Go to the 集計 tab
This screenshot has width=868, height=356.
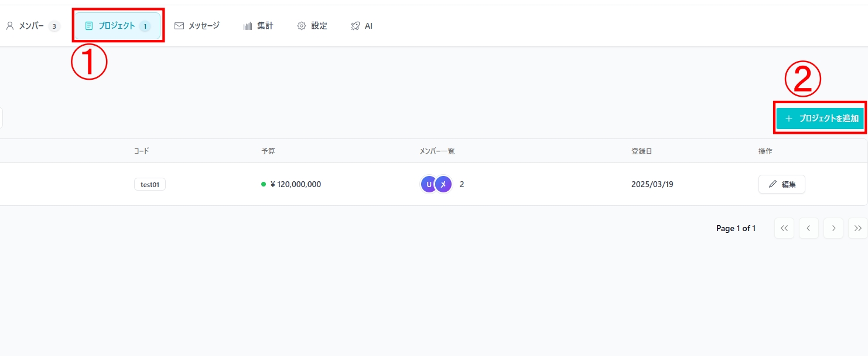click(258, 26)
